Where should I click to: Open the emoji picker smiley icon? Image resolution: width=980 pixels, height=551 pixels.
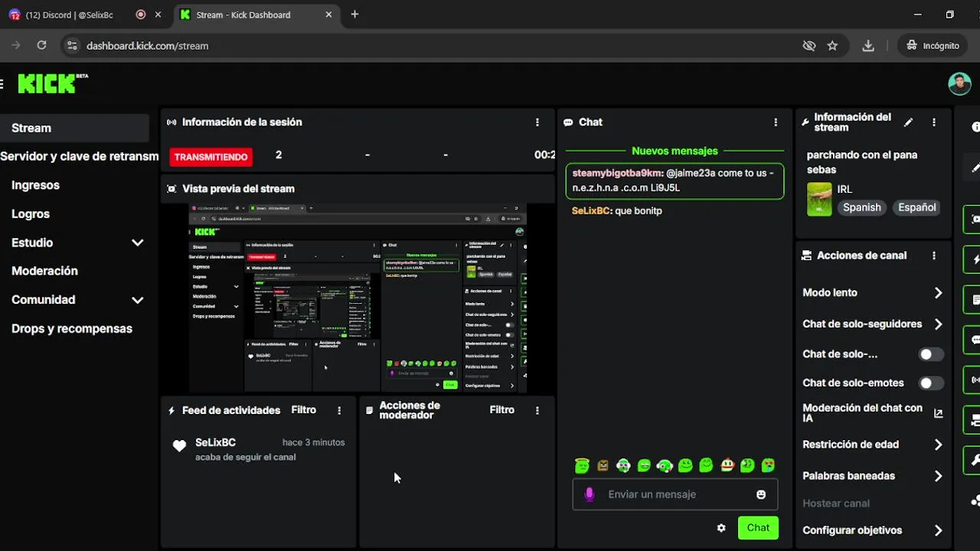(761, 495)
